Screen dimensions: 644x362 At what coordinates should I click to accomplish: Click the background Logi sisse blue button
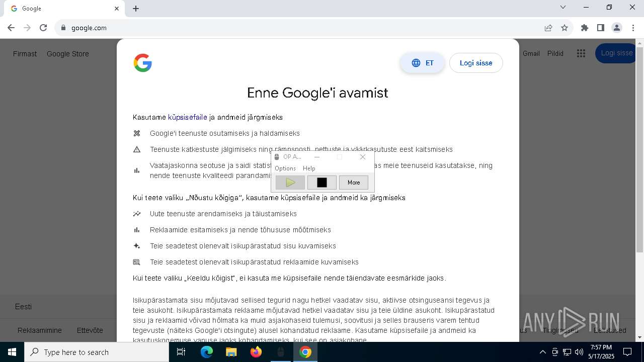616,53
